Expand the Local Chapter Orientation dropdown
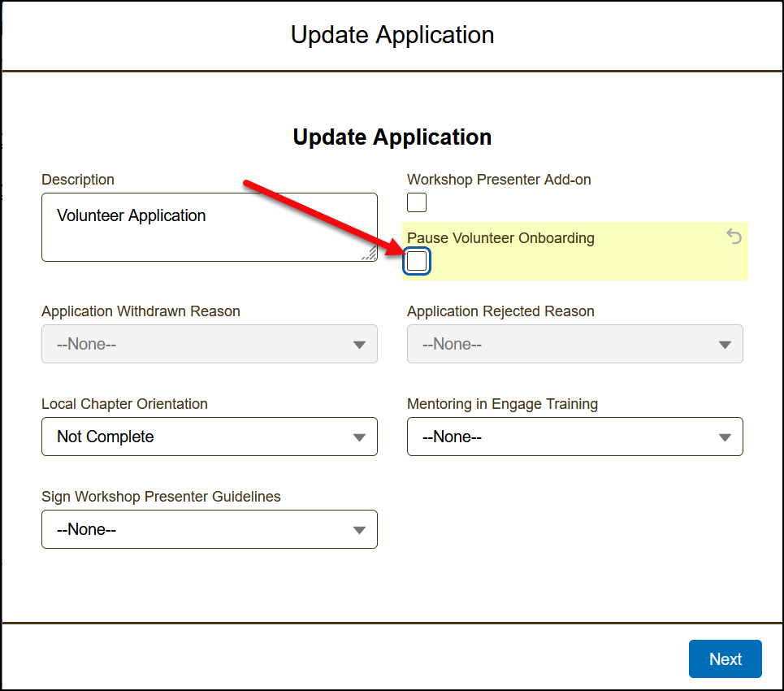 pyautogui.click(x=209, y=437)
